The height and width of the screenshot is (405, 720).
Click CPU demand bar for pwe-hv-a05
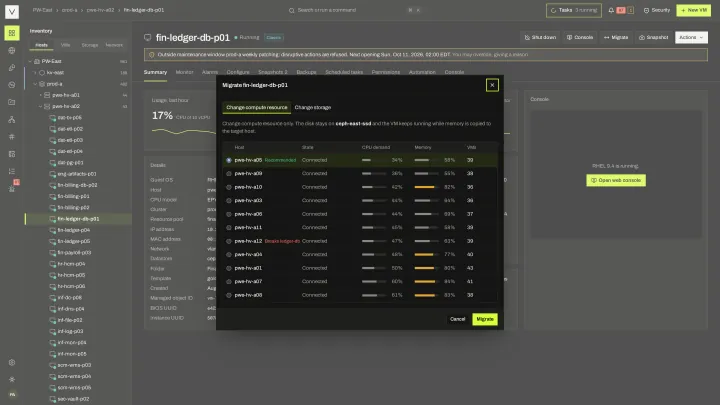tap(374, 160)
